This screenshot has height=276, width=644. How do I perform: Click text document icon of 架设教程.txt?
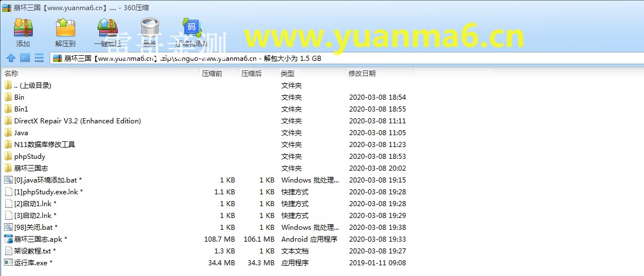pyautogui.click(x=8, y=251)
